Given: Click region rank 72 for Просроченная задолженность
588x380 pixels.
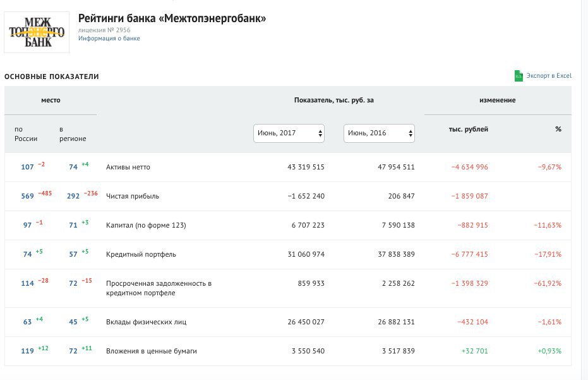Looking at the screenshot, I should point(73,283).
